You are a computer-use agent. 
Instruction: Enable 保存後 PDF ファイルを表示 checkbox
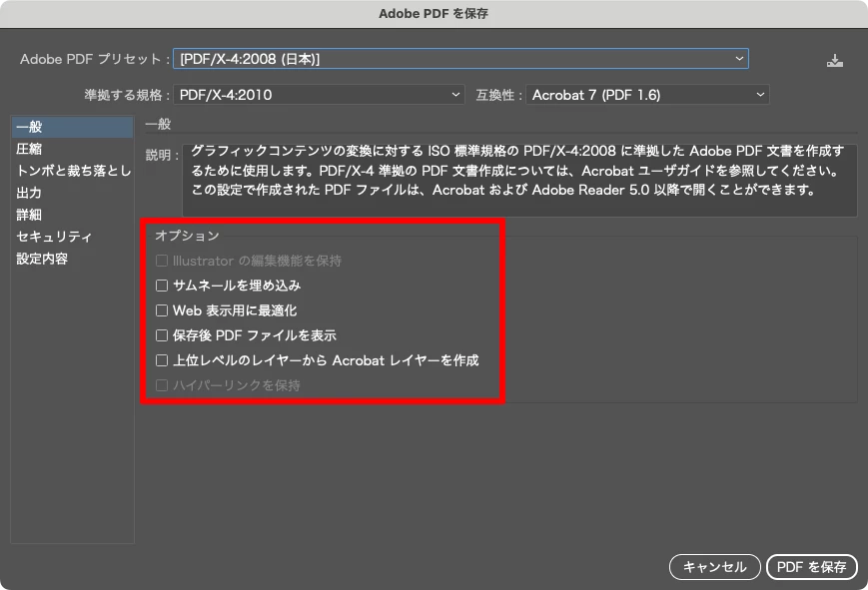tap(162, 335)
